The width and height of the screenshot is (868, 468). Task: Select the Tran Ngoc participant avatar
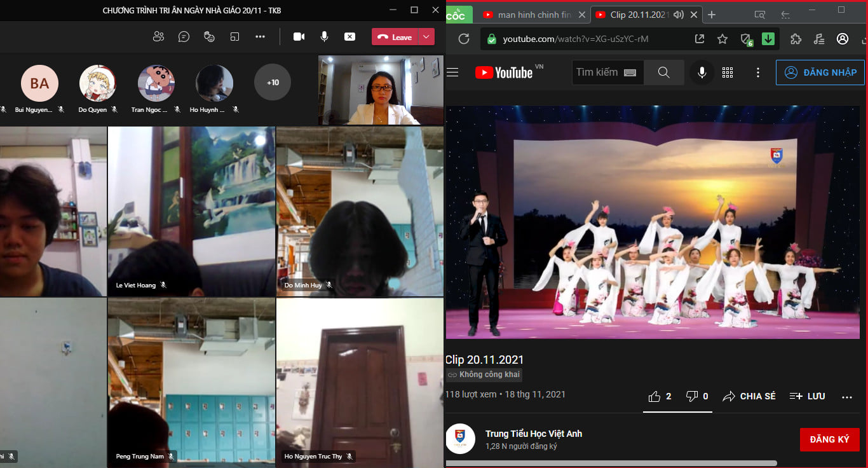point(156,83)
